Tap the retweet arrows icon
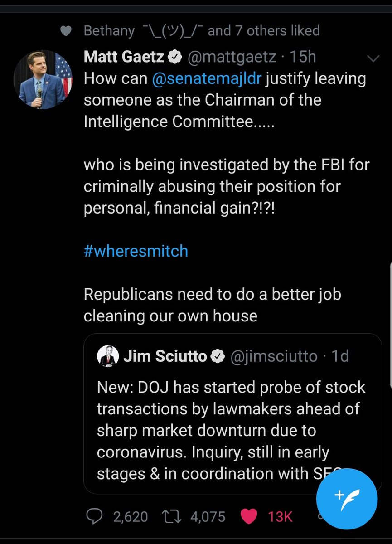This screenshot has height=544, width=392. click(x=172, y=516)
